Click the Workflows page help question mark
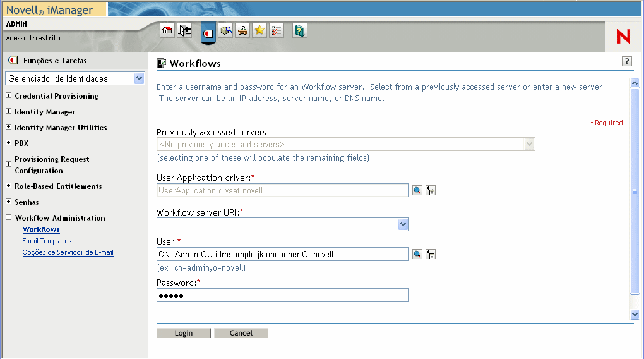Screen dimensions: 644x359 tap(627, 62)
